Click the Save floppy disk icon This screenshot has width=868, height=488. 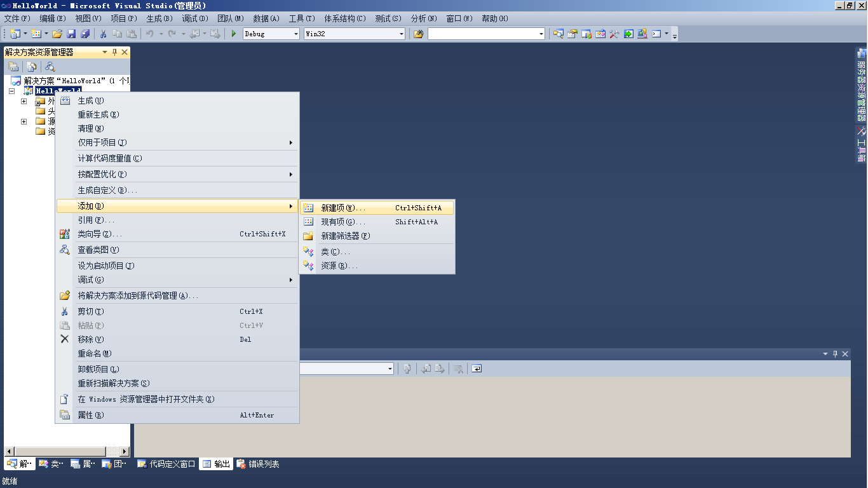click(71, 34)
